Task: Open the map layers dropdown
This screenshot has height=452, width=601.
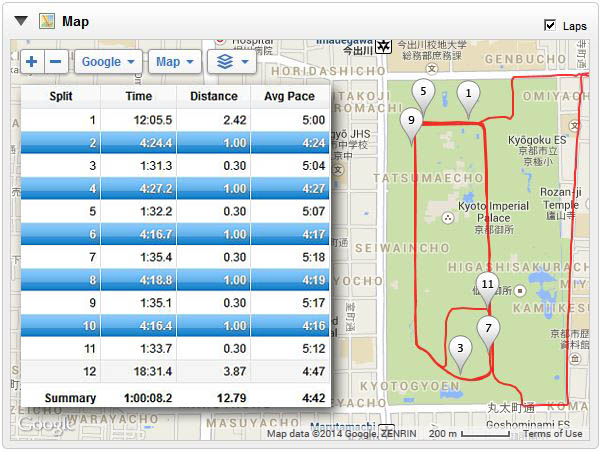Action: (232, 62)
